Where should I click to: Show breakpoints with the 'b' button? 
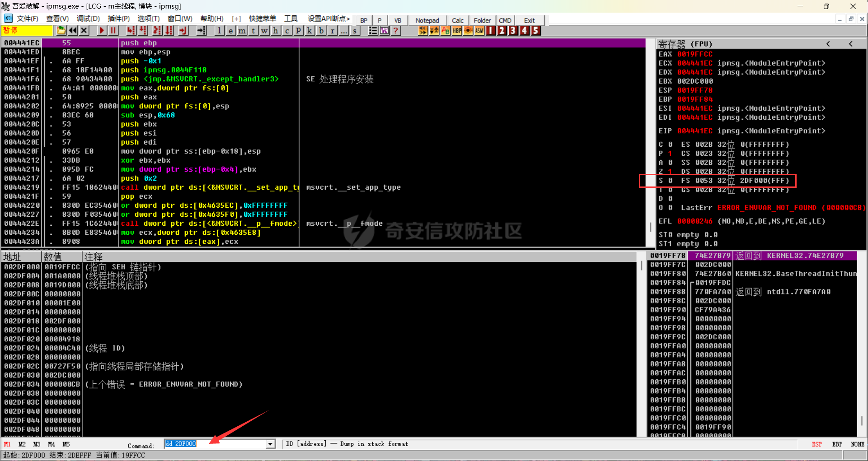coord(321,31)
